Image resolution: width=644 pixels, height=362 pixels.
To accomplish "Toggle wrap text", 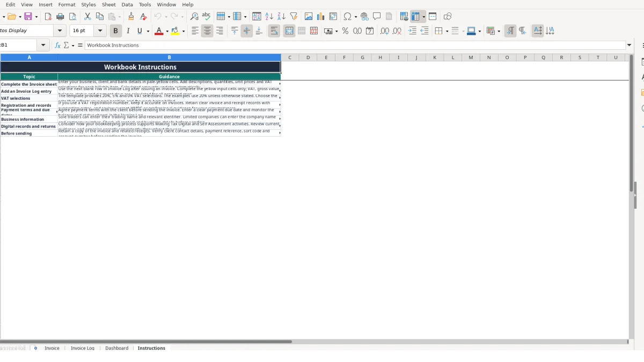I will (274, 31).
